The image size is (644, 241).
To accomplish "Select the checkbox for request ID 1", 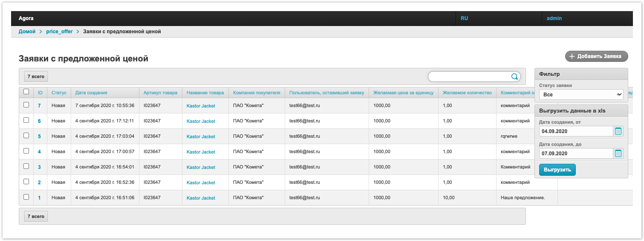I will (26, 197).
